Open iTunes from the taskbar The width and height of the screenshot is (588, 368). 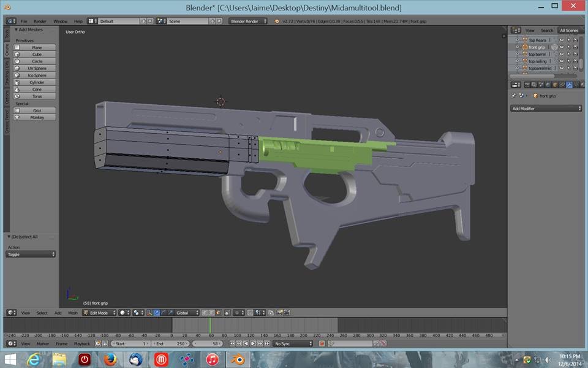pyautogui.click(x=213, y=359)
